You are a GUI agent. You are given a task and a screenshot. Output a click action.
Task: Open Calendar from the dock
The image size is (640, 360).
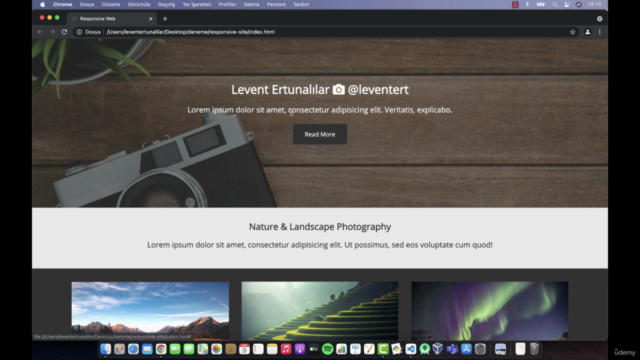(244, 349)
